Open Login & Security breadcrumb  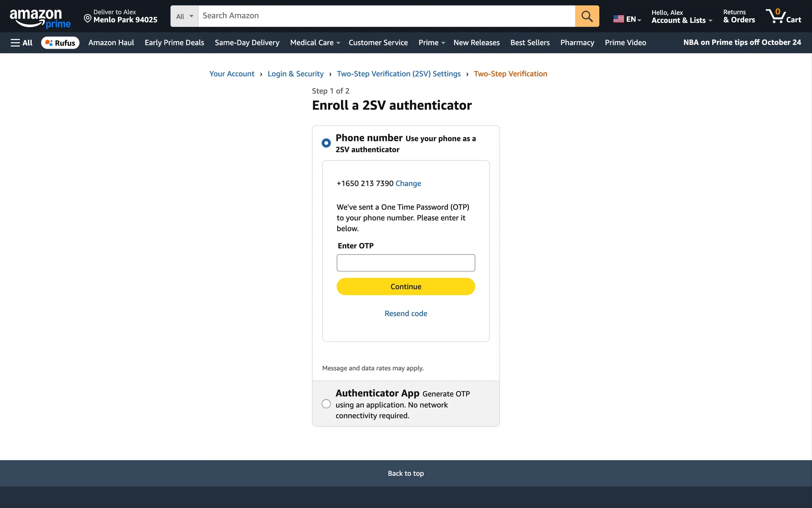pos(296,74)
